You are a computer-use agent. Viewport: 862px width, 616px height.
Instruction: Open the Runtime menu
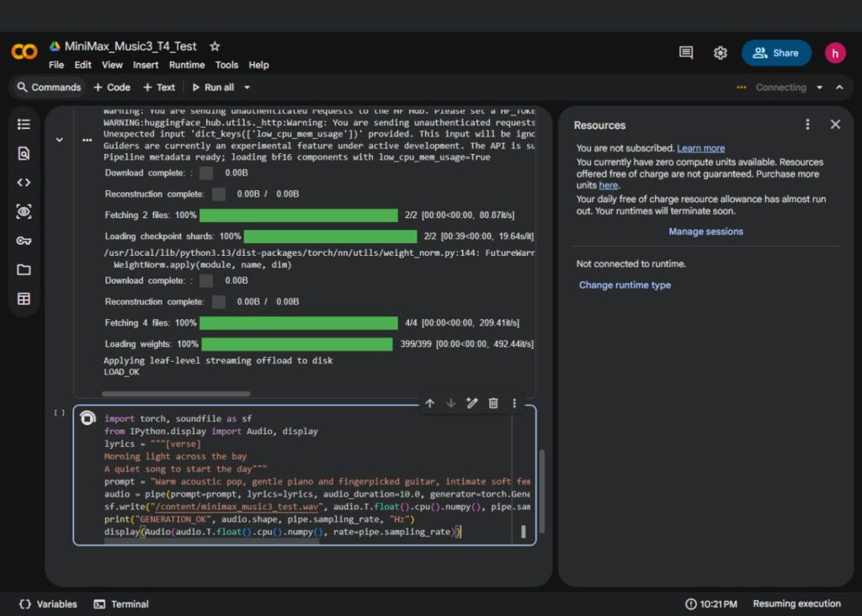pyautogui.click(x=187, y=65)
